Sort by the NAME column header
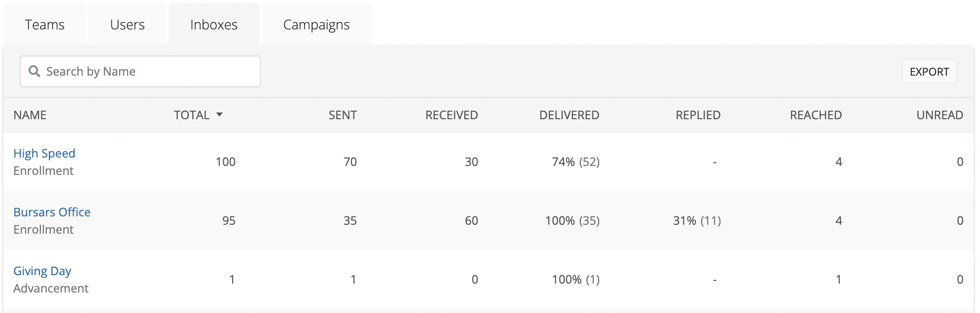980x313 pixels. point(30,115)
